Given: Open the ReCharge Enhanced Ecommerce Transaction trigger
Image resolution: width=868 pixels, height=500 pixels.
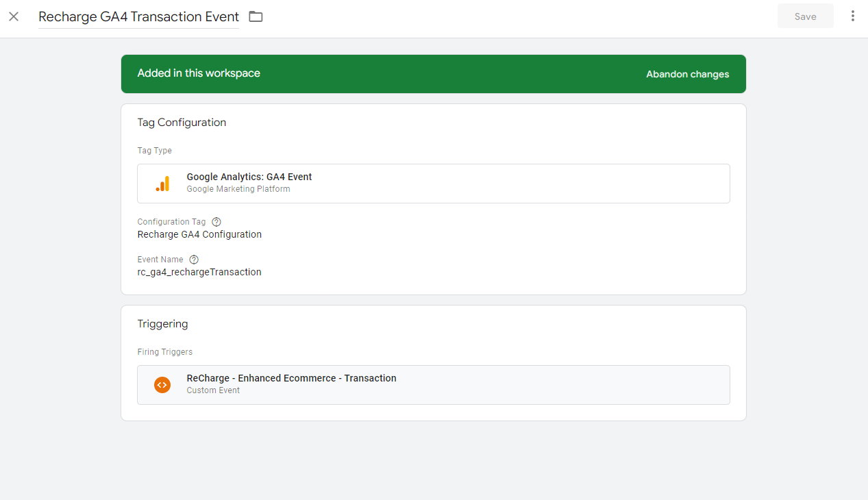Looking at the screenshot, I should [x=291, y=378].
